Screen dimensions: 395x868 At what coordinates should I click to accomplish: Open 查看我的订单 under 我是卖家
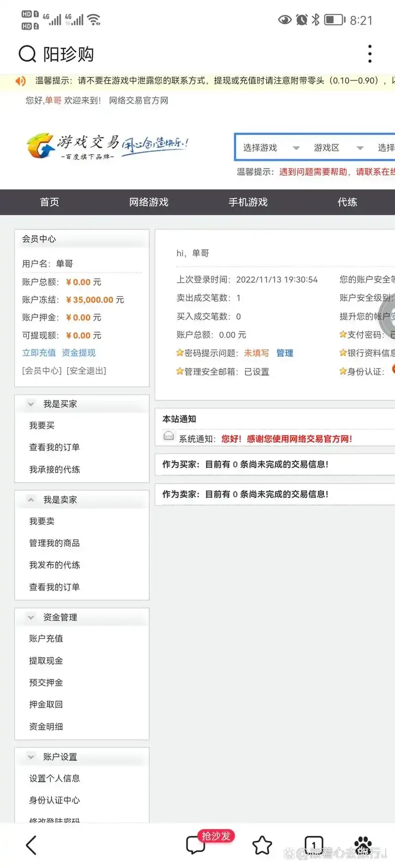click(x=54, y=587)
